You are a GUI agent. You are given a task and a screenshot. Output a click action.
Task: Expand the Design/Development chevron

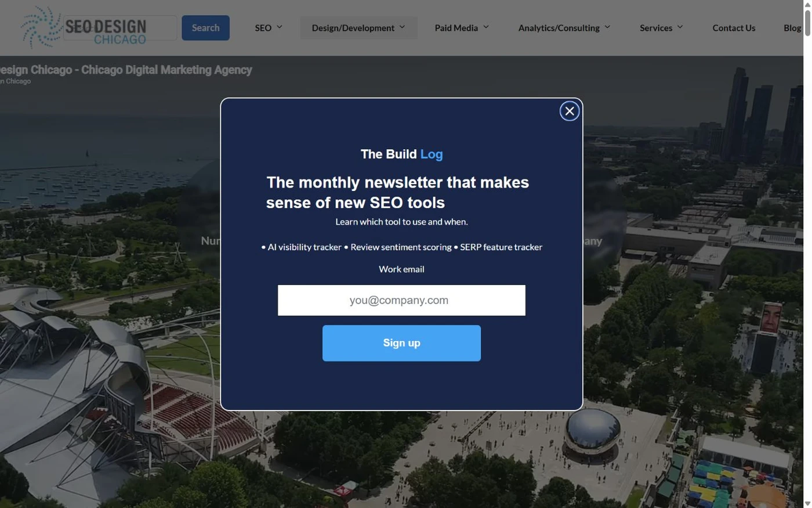(x=402, y=27)
